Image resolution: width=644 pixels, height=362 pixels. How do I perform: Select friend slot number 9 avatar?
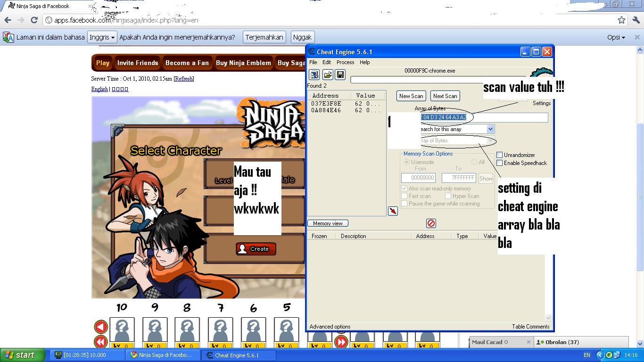click(x=155, y=330)
